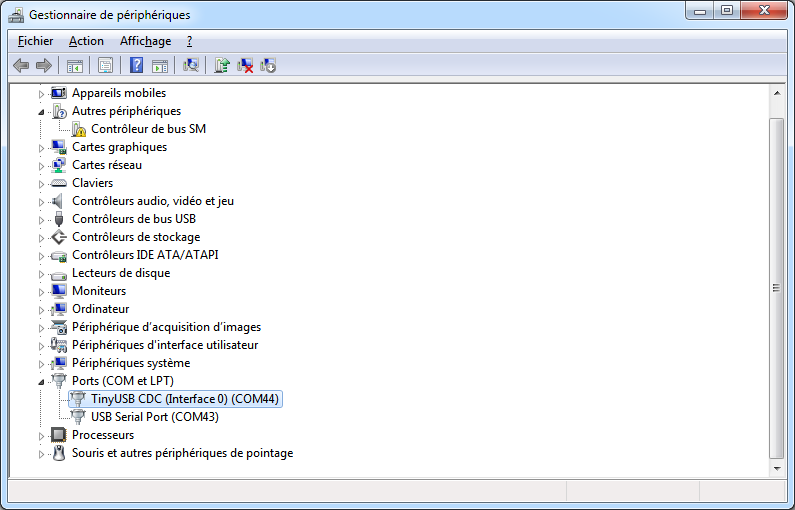
Task: Select the Cartes graphiques category
Action: click(x=119, y=147)
